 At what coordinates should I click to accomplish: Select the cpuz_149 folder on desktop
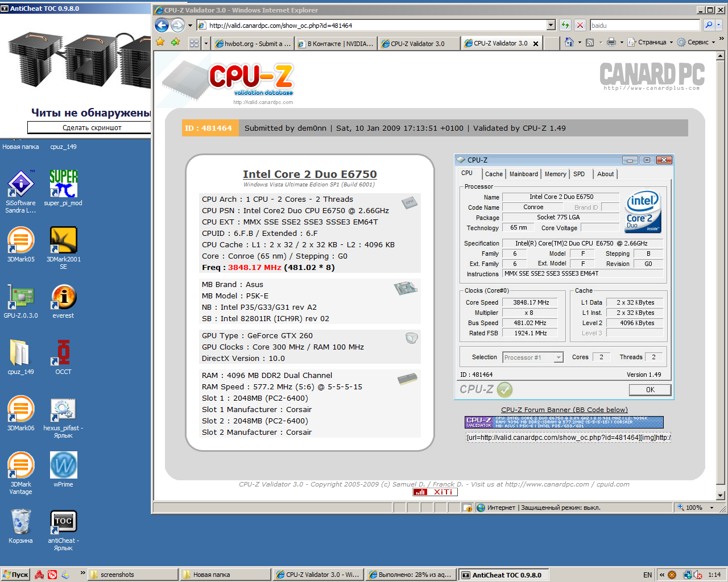[20, 357]
